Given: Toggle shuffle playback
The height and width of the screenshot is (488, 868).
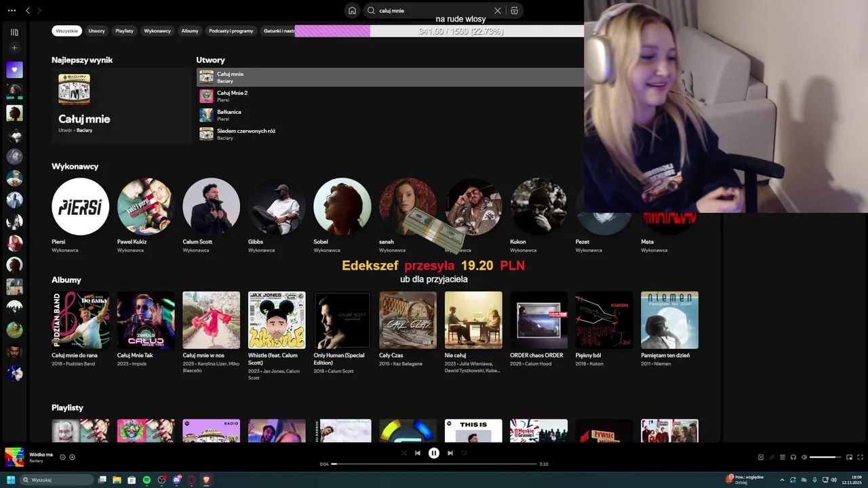Looking at the screenshot, I should tap(403, 453).
